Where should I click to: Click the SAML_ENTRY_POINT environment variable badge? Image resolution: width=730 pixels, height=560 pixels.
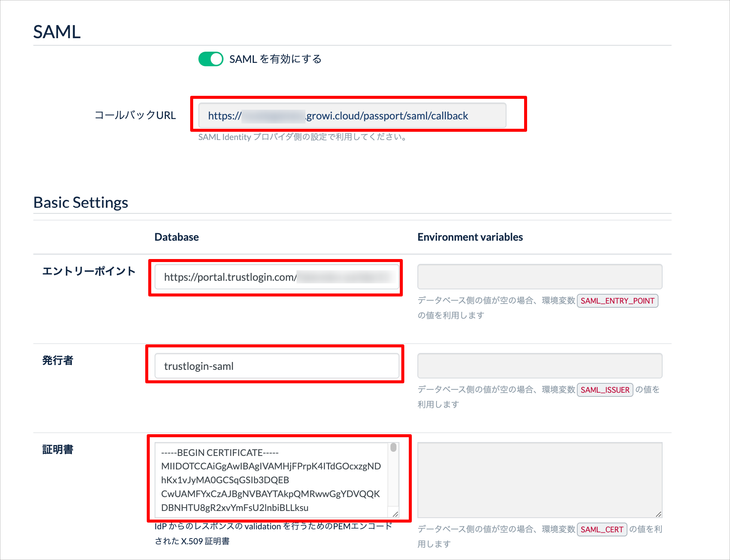click(x=617, y=301)
